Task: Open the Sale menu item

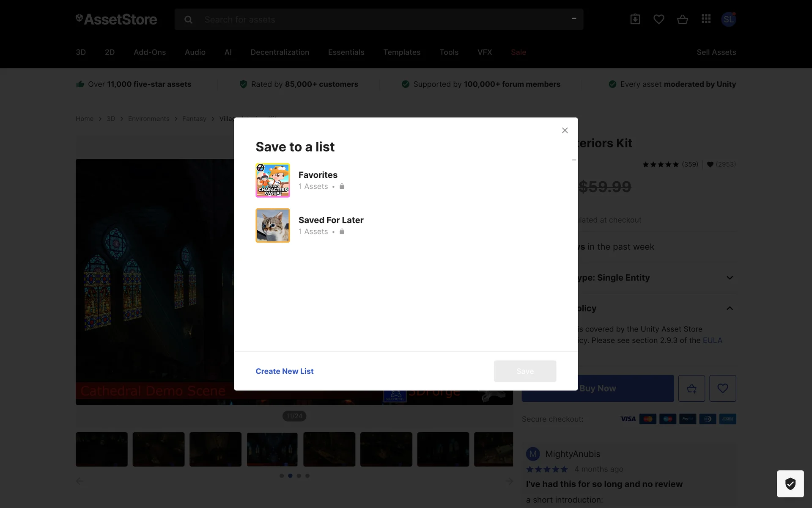Action: click(x=518, y=52)
